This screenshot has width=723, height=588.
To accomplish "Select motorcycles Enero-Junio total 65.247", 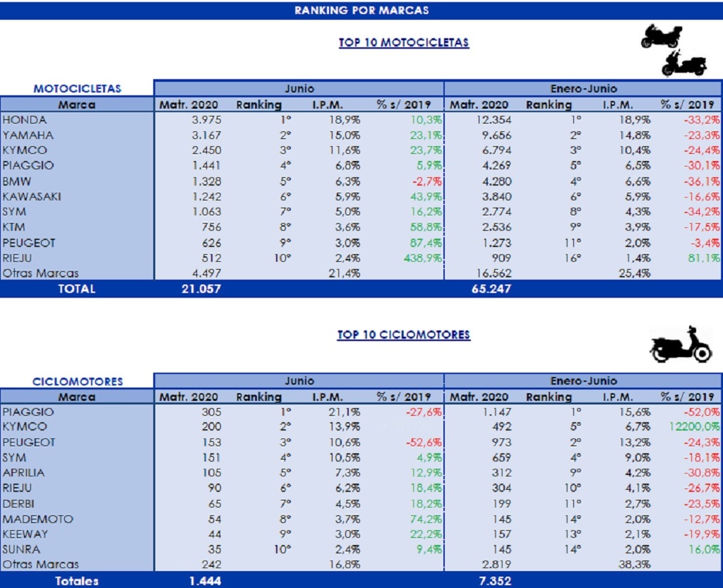I will (x=491, y=289).
